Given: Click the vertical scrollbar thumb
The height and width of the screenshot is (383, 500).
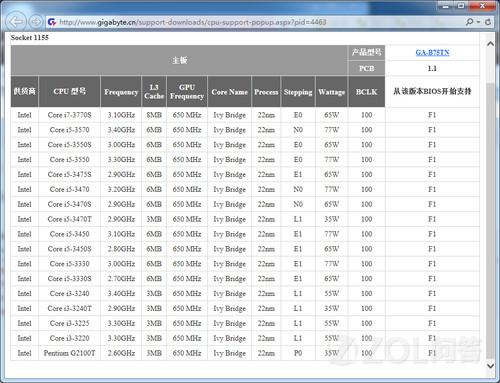Looking at the screenshot, I should click(490, 220).
